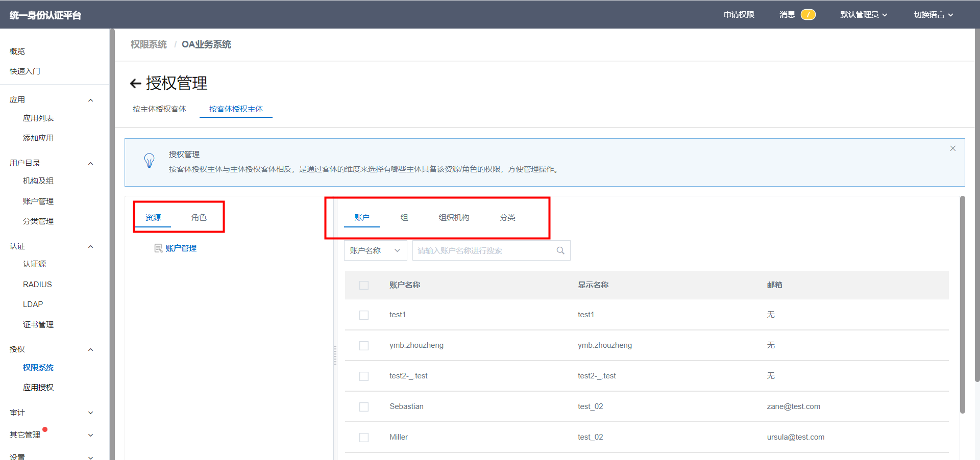Switch to the 角色 tab
The height and width of the screenshot is (460, 980).
(x=199, y=218)
